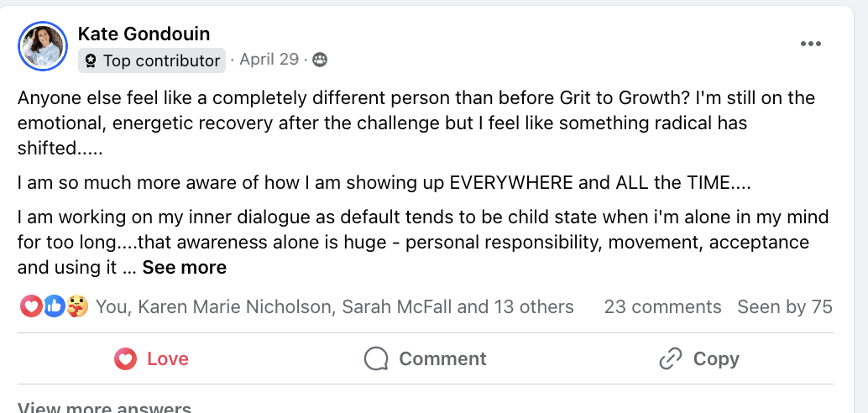The height and width of the screenshot is (413, 868).
Task: Click the blue thumbs-up reaction icon
Action: coord(54,307)
